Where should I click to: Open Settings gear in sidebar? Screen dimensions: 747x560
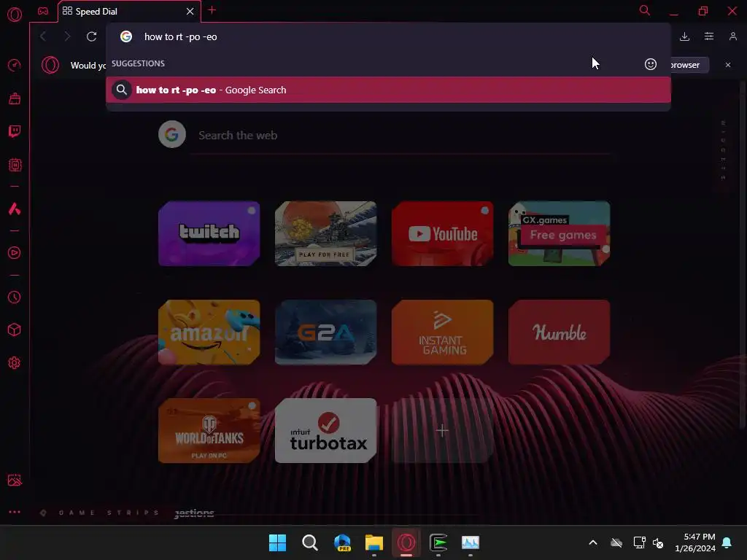click(15, 363)
